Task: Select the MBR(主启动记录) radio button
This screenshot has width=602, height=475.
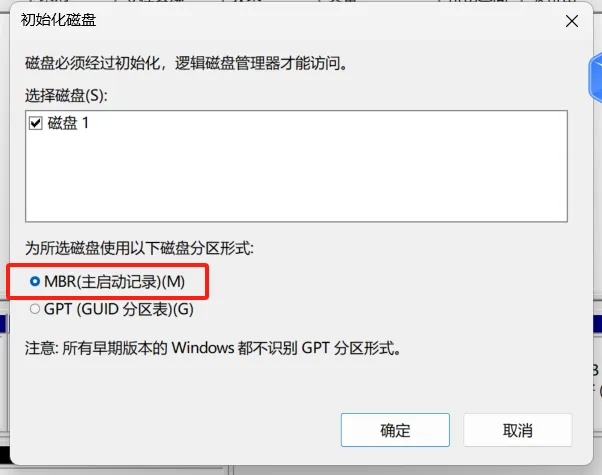Action: 35,281
